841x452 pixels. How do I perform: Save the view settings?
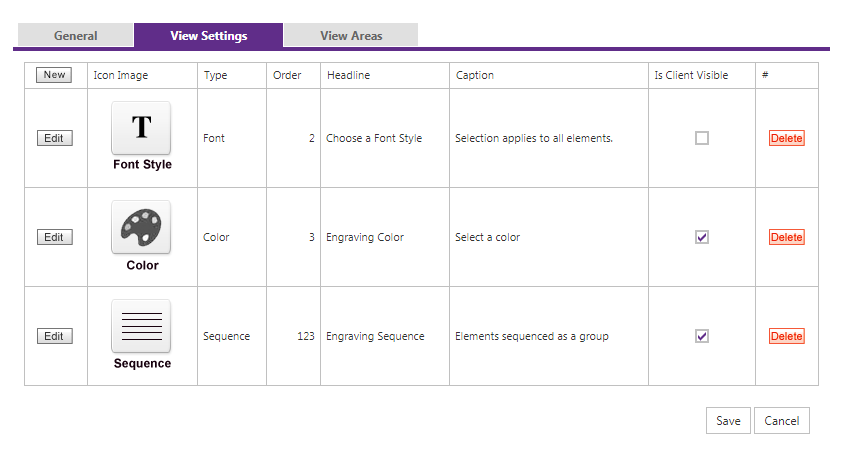click(728, 421)
